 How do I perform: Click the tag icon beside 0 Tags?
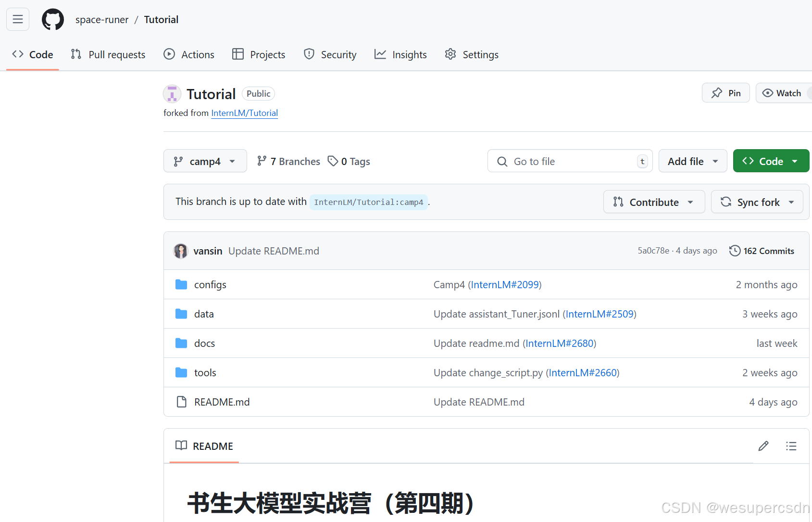tap(333, 161)
